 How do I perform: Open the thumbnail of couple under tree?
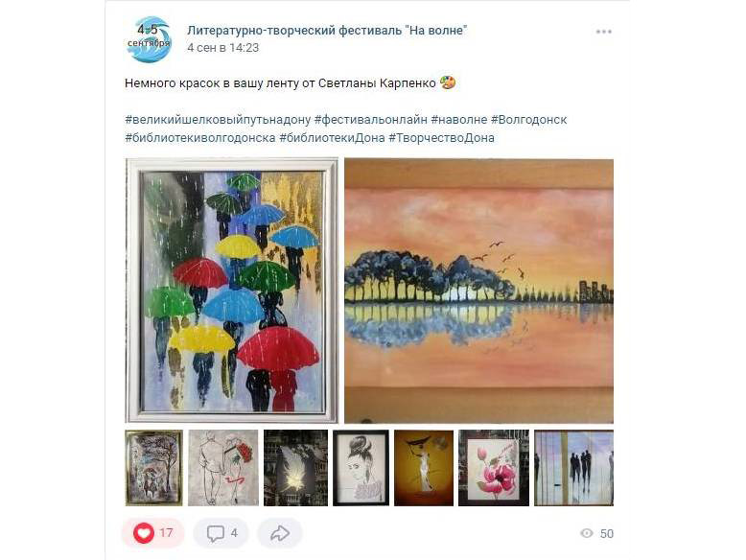(x=153, y=468)
